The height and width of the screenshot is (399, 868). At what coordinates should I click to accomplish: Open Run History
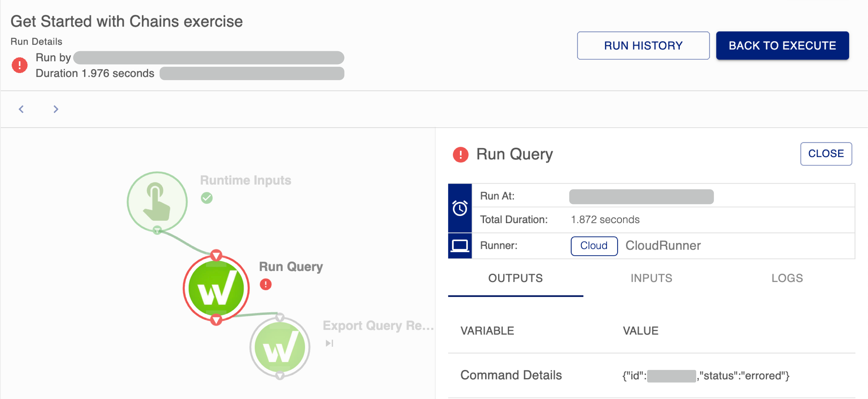coord(643,45)
